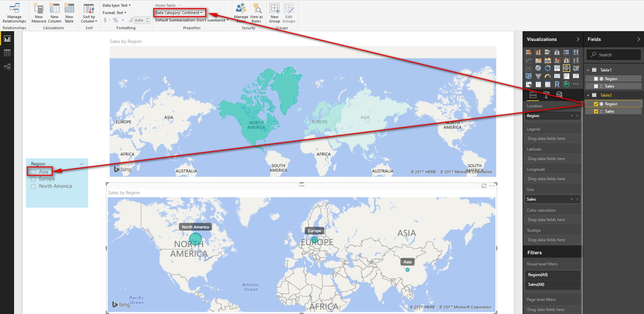The image size is (644, 314).
Task: Remove Sales from the Size well
Action: pyautogui.click(x=577, y=199)
